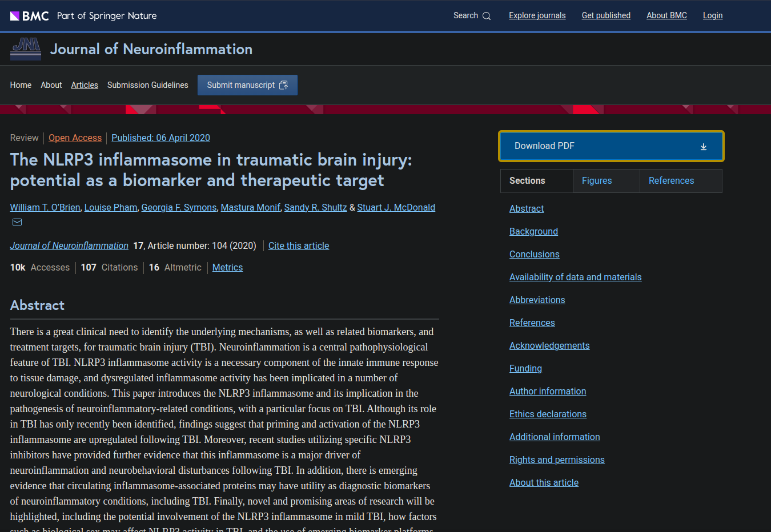Click the Login link
The width and height of the screenshot is (771, 532).
(x=713, y=15)
